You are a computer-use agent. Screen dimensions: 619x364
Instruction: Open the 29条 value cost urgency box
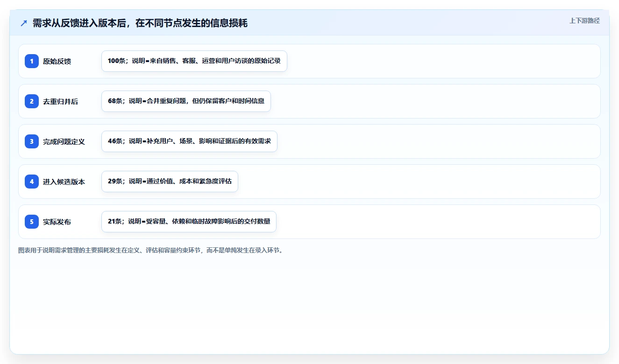point(170,182)
